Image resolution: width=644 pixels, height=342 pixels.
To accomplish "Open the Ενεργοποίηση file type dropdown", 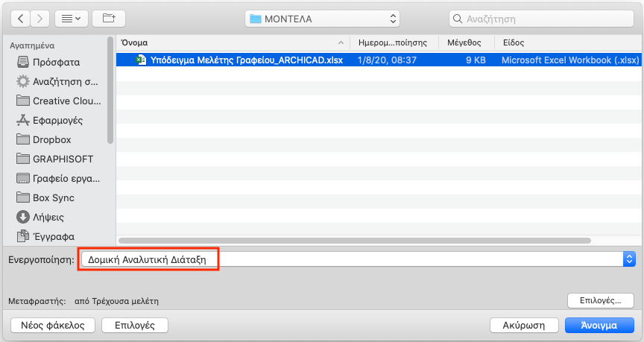I will click(x=358, y=259).
